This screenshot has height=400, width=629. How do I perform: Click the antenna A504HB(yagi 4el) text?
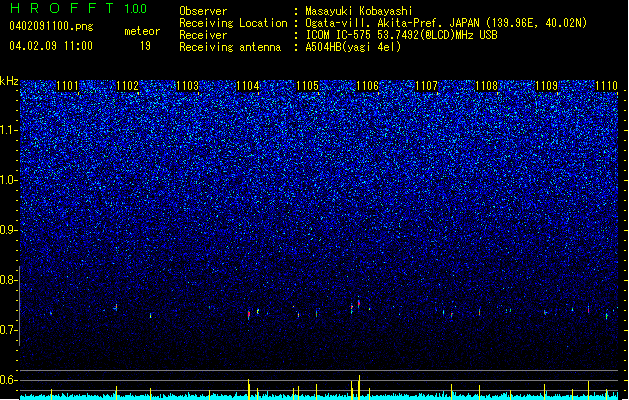[353, 47]
